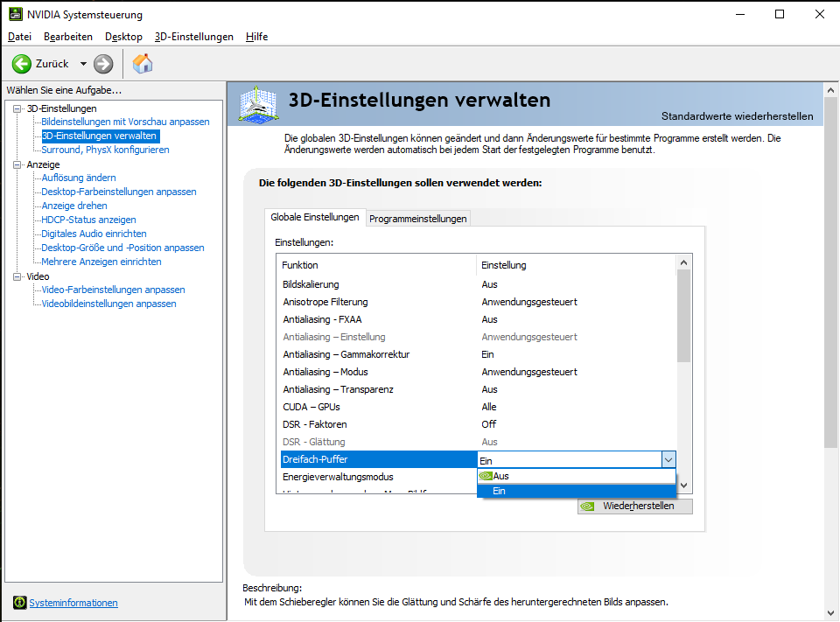Open the Hilfe menu
The image size is (840, 622).
(256, 37)
